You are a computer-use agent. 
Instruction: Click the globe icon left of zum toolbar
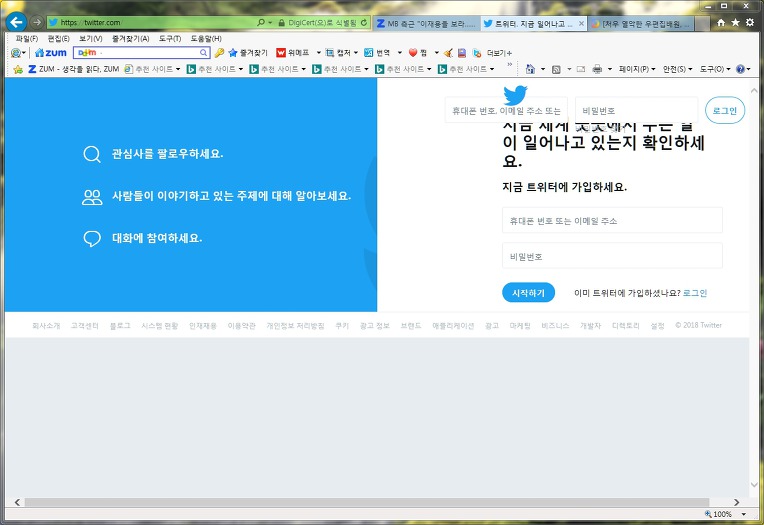[16, 53]
